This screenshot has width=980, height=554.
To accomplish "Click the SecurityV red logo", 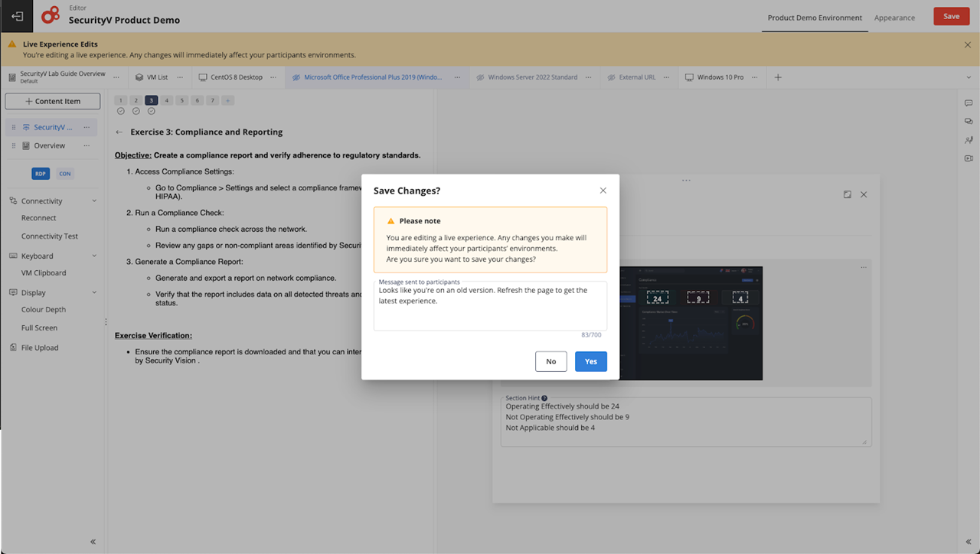I will coord(51,15).
